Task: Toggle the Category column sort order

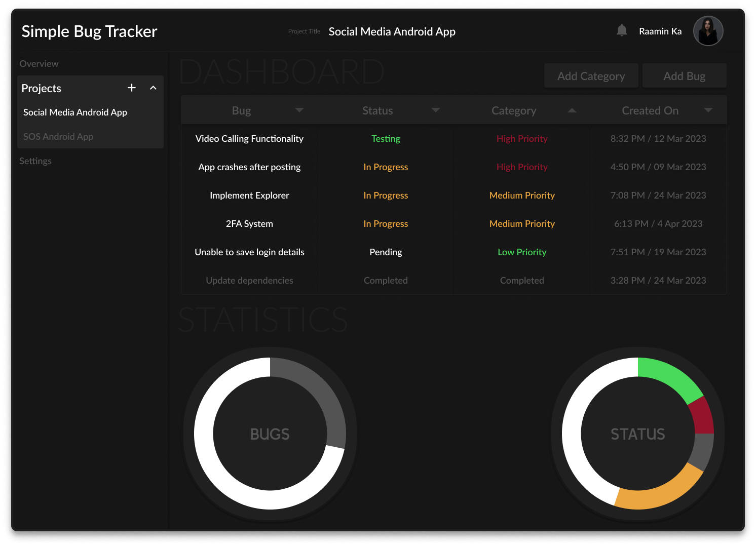Action: pos(572,110)
